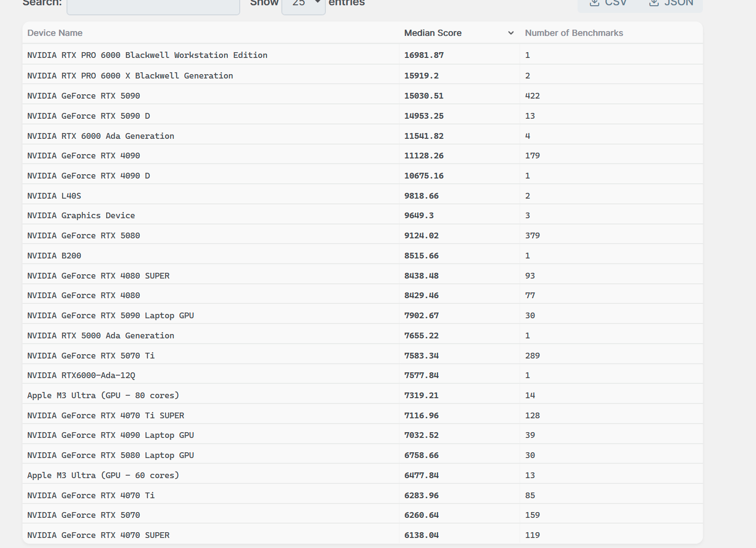Select the median score 7319.21
The image size is (756, 548).
click(x=422, y=395)
